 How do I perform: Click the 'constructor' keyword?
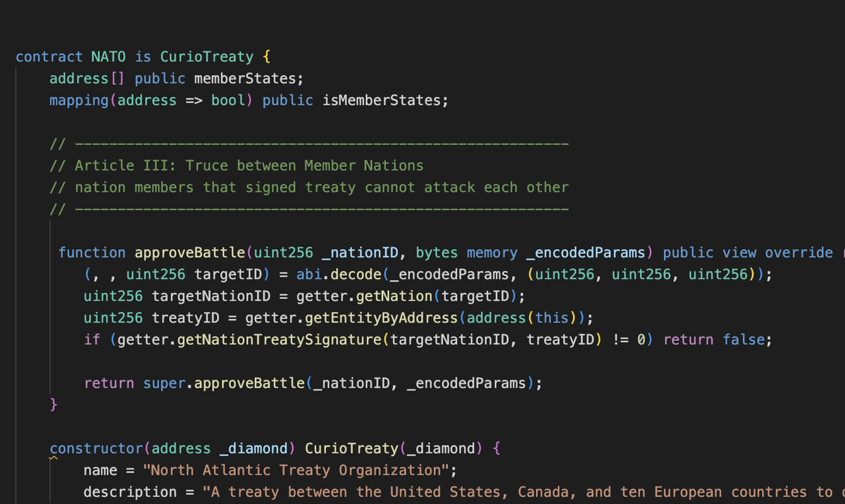point(96,448)
